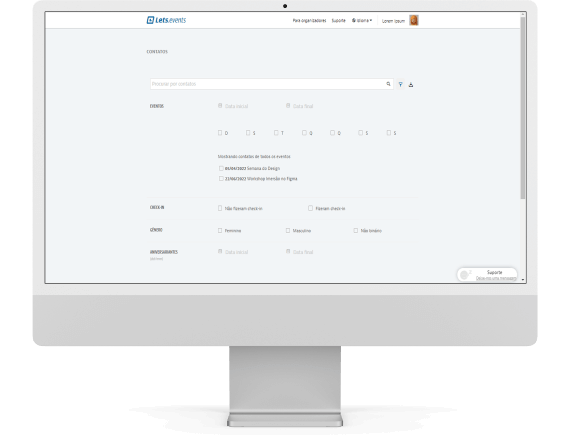This screenshot has width=570, height=447.
Task: Open the Suporte chat widget
Action: 487,275
